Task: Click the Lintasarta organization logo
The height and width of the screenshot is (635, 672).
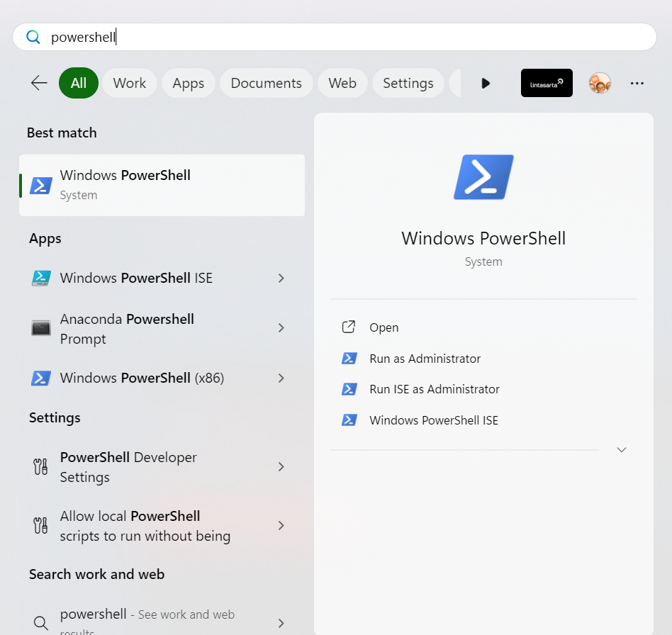Action: [x=547, y=83]
